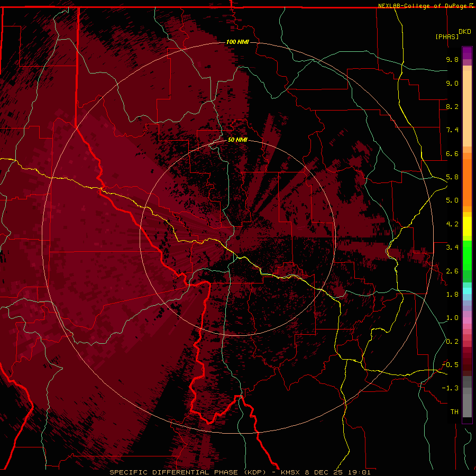Click the 3.4 value on the color scale
476x476 pixels.
pos(452,248)
